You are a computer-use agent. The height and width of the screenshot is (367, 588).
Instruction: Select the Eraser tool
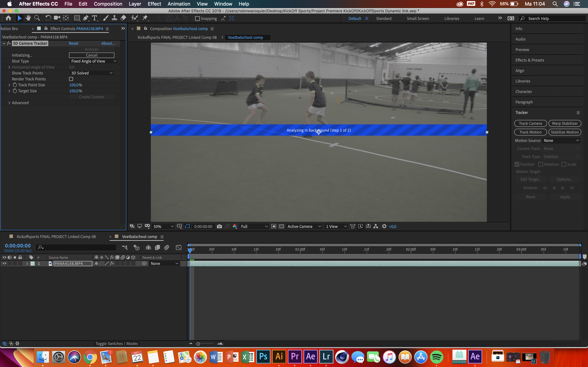[123, 18]
